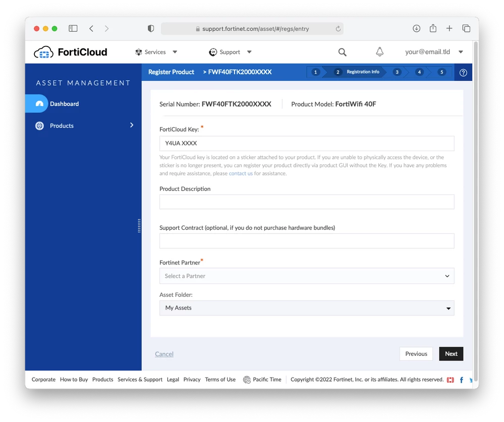Screen dimensions: 504x422
Task: Show Safari downloads icon
Action: point(416,29)
